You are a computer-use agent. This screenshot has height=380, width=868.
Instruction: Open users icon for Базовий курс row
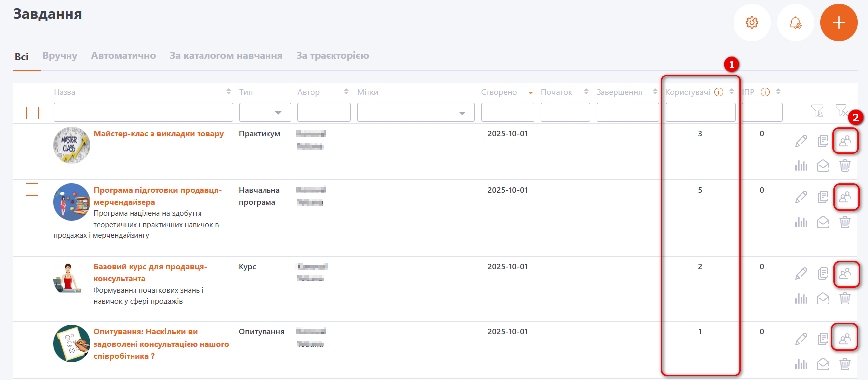[x=845, y=274]
